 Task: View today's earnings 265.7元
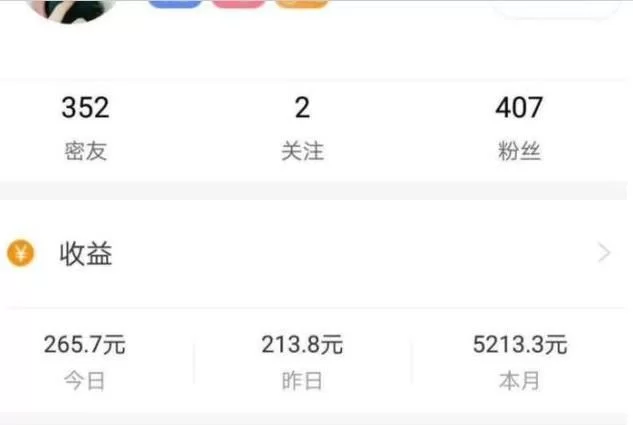point(85,345)
